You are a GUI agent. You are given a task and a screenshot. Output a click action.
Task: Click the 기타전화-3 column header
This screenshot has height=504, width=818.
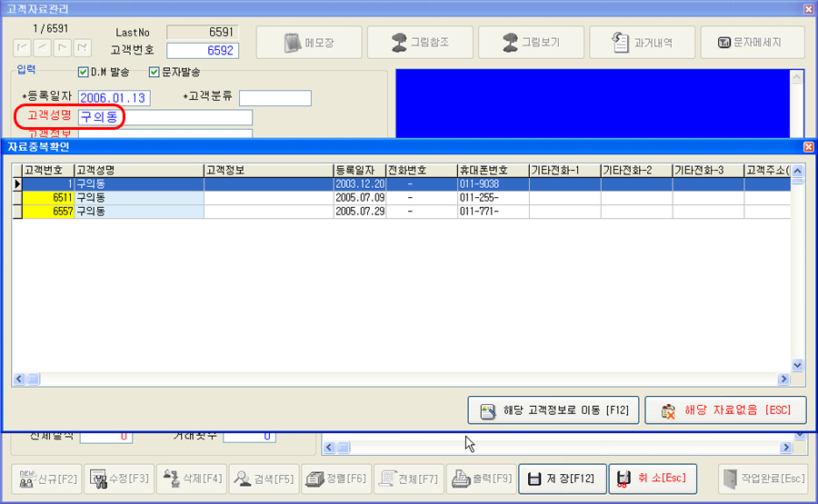[708, 171]
